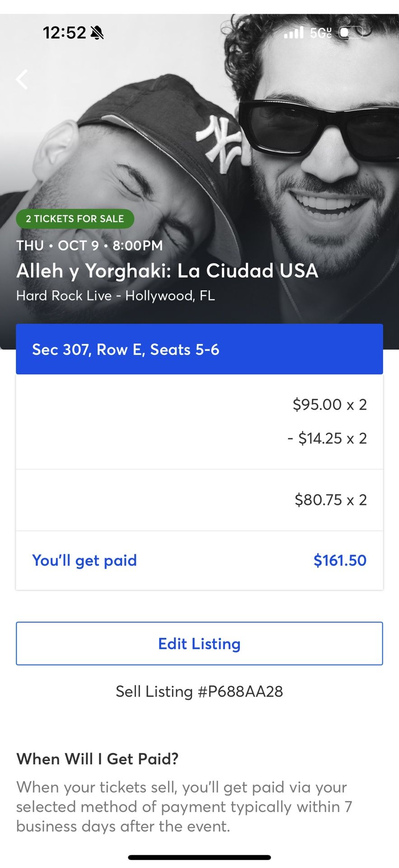Viewport: 399px width, 868px height.
Task: Tap the $95.00 x 2 listing price
Action: (x=330, y=404)
